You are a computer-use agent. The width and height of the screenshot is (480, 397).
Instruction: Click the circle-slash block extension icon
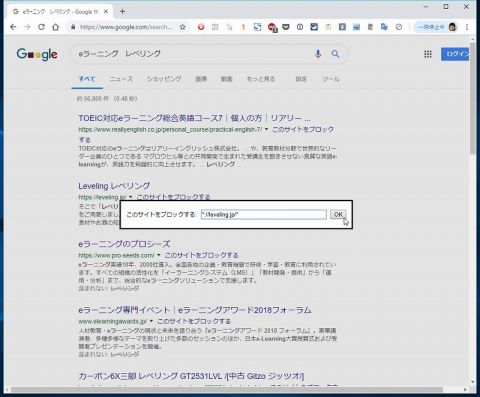(399, 27)
